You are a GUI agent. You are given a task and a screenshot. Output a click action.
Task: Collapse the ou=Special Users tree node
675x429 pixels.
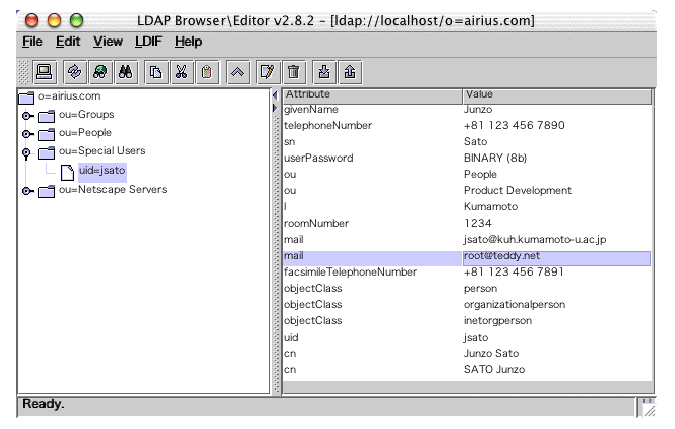pos(26,153)
